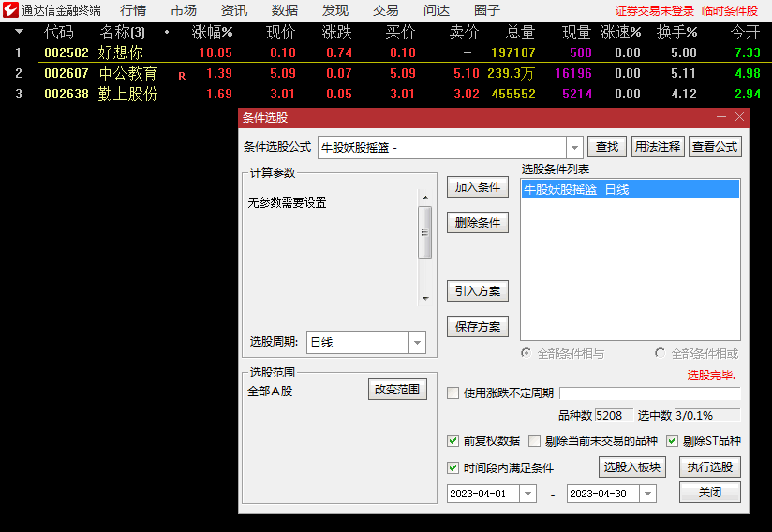Open the end date dropdown arrow
Viewport: 772px width, 532px height.
pyautogui.click(x=648, y=494)
